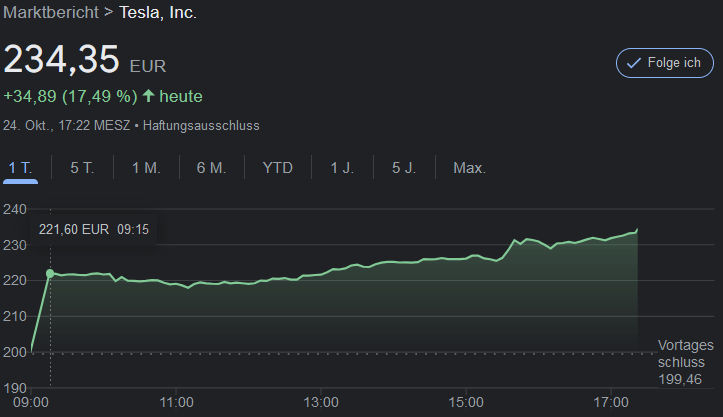723x417 pixels.
Task: Click the Vortagesschluss 199,46 label
Action: point(685,362)
